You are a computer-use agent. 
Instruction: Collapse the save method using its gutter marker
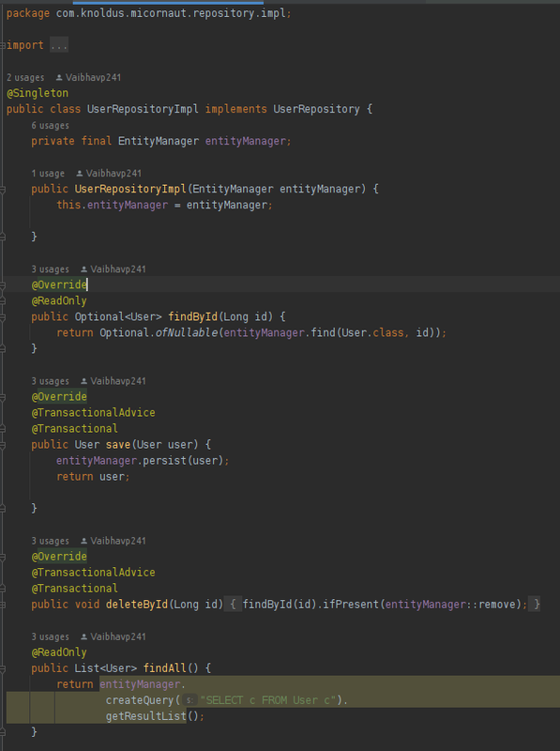pyautogui.click(x=3, y=445)
